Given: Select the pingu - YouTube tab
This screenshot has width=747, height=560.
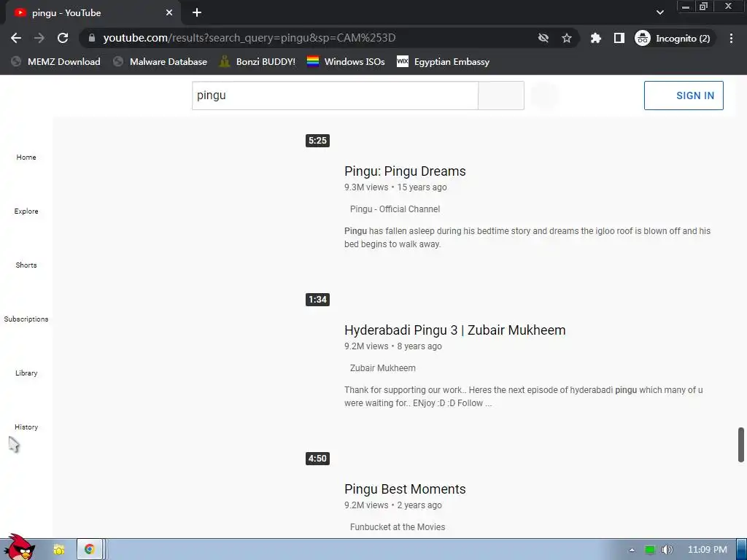Looking at the screenshot, I should point(93,13).
